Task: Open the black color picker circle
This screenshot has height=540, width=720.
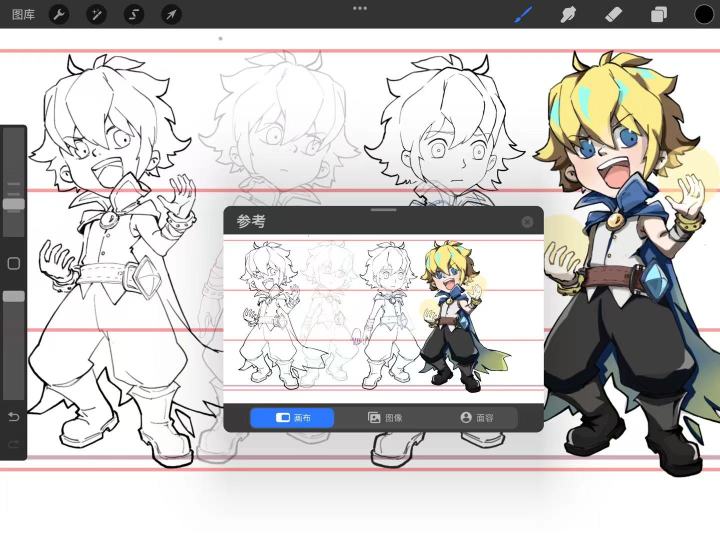Action: [704, 15]
